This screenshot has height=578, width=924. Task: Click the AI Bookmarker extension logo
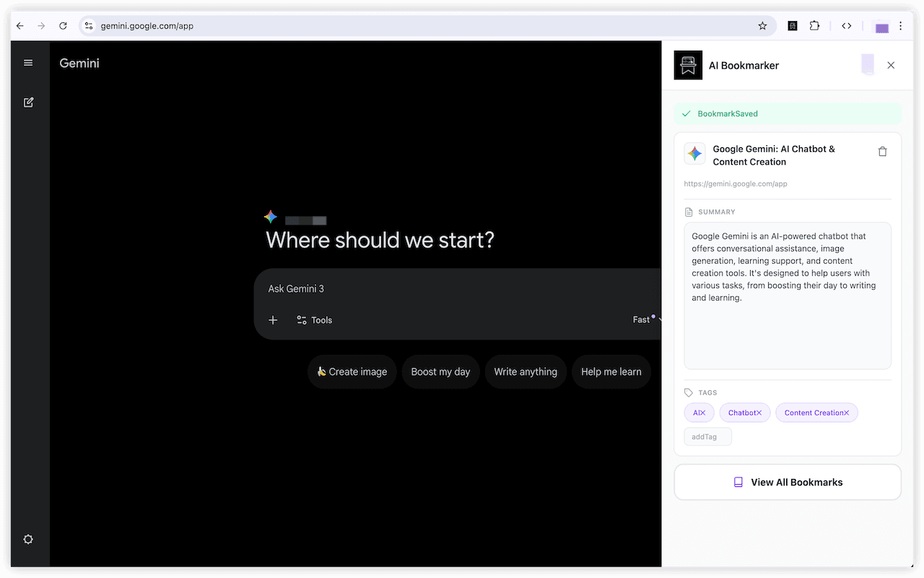[687, 65]
